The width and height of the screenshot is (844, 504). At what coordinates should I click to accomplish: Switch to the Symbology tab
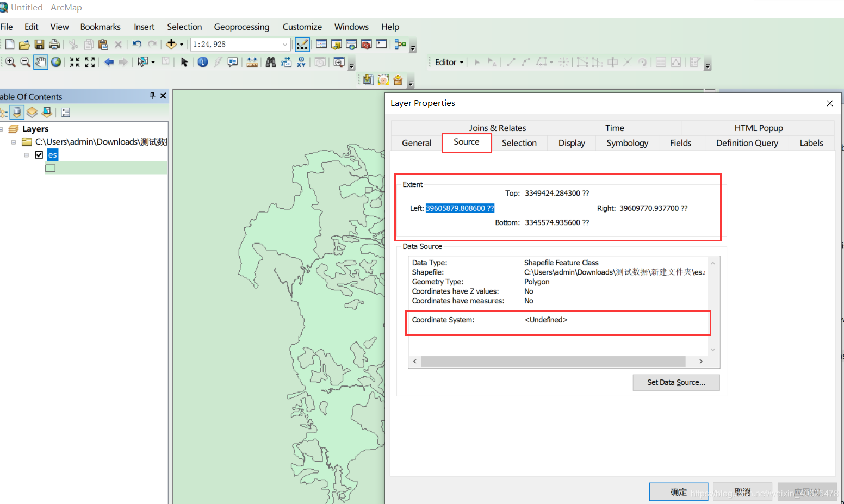click(628, 143)
